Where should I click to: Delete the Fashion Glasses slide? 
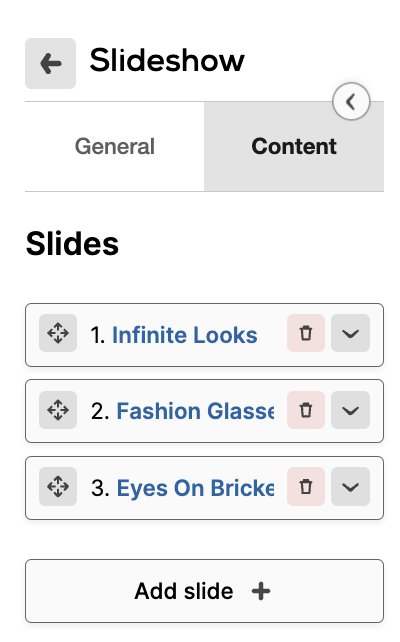(x=306, y=410)
